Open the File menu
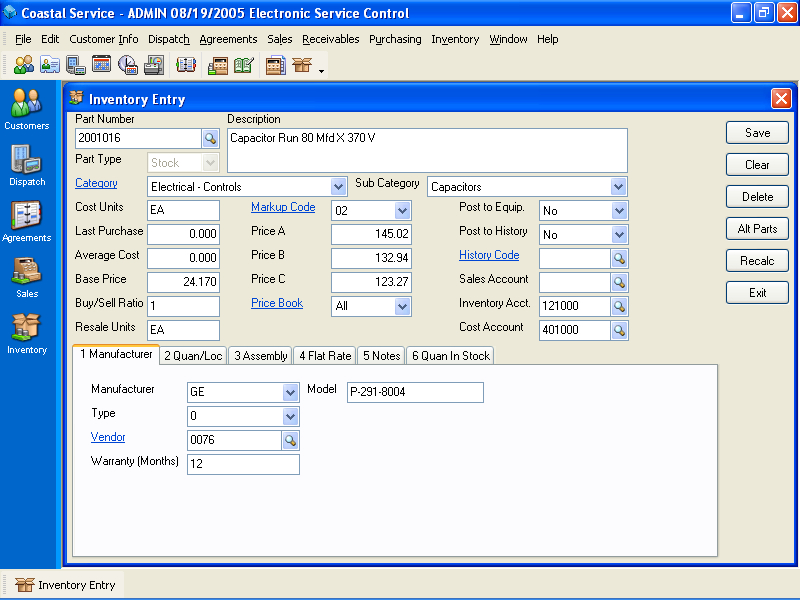 tap(23, 39)
